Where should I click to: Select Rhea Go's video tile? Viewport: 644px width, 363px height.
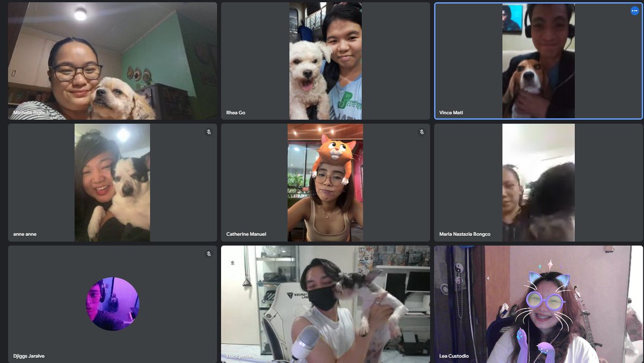[x=325, y=61]
